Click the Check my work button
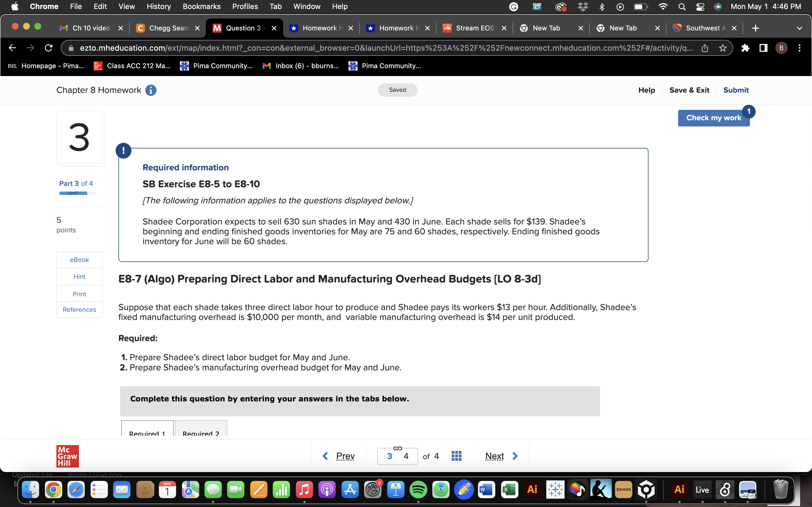 tap(713, 118)
